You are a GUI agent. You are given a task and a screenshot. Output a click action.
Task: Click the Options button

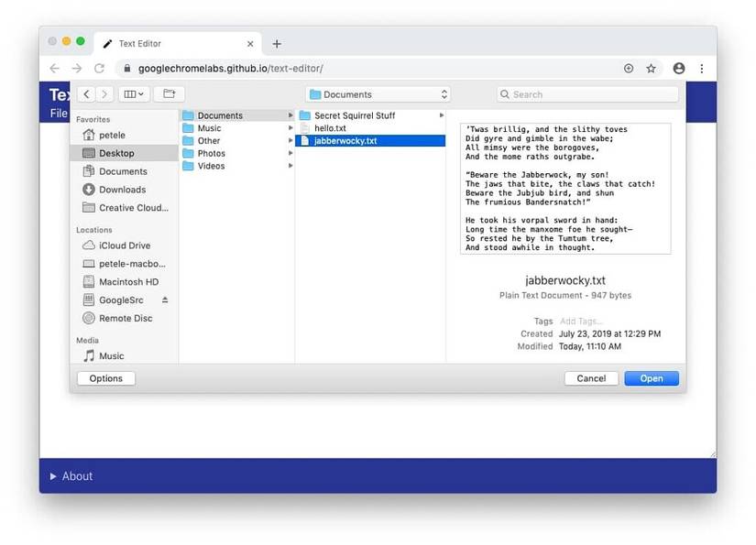(106, 378)
